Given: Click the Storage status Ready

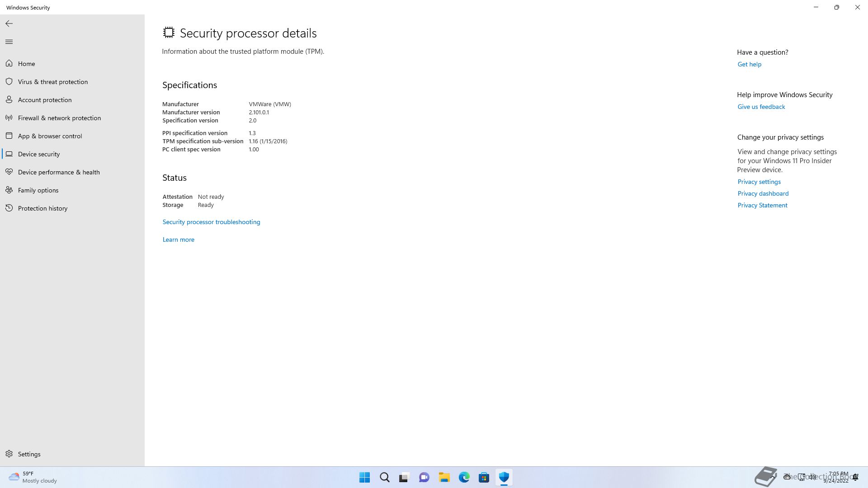Looking at the screenshot, I should click(x=206, y=205).
